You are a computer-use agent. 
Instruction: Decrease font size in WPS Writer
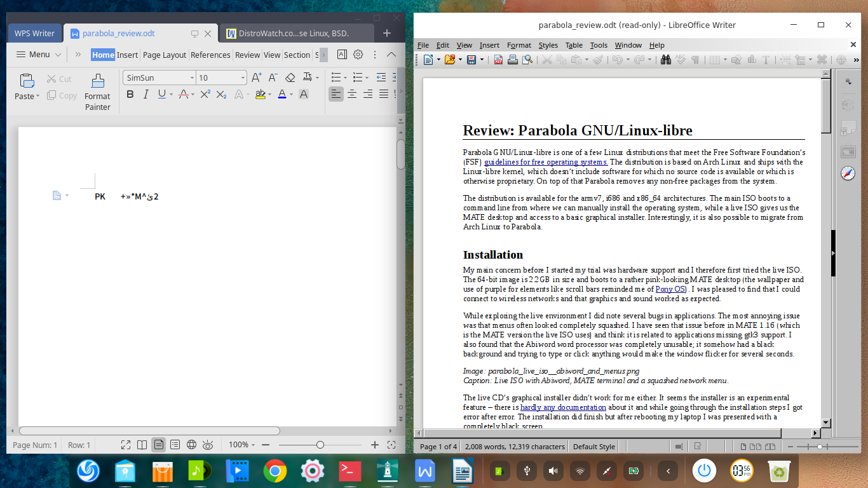pyautogui.click(x=273, y=78)
